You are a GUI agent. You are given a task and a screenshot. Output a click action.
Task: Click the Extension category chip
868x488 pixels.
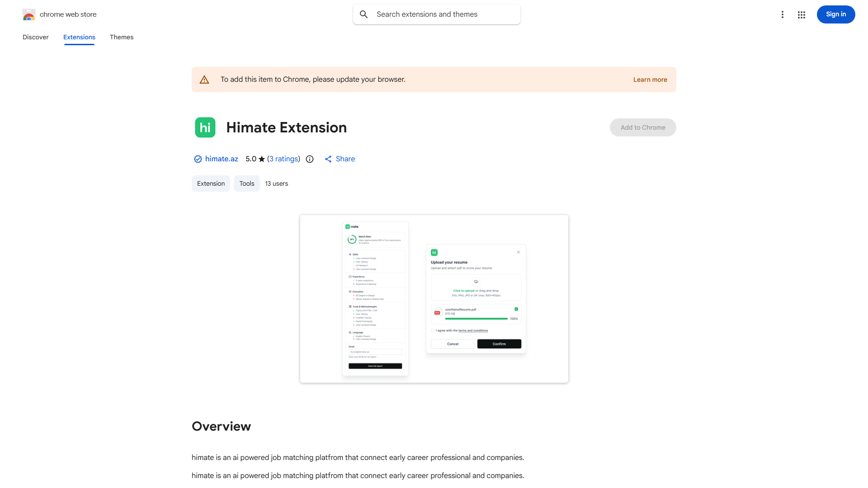pos(211,183)
